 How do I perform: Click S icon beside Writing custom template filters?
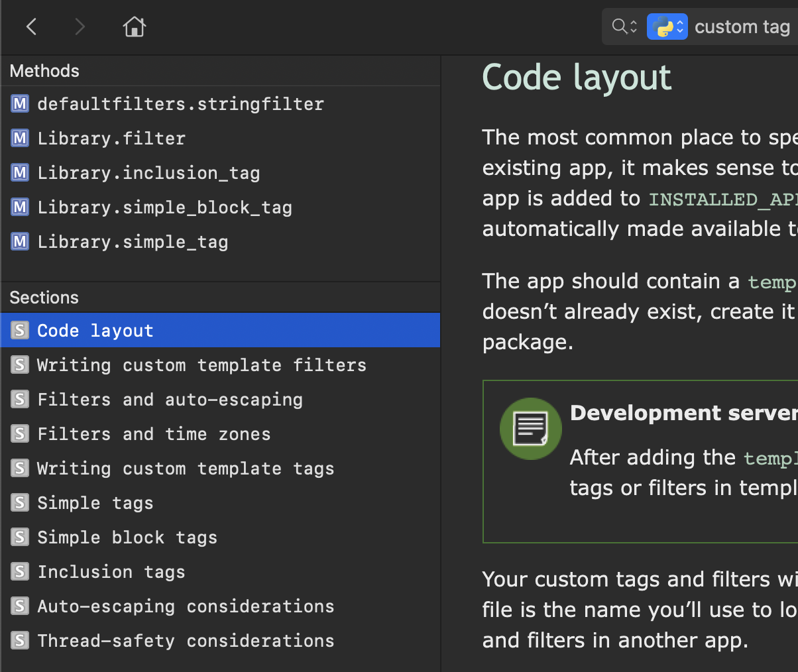pos(20,365)
